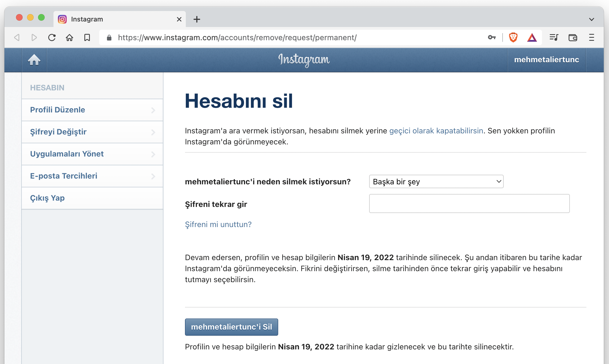Expand the tab search chevron
The width and height of the screenshot is (609, 364).
(x=591, y=19)
